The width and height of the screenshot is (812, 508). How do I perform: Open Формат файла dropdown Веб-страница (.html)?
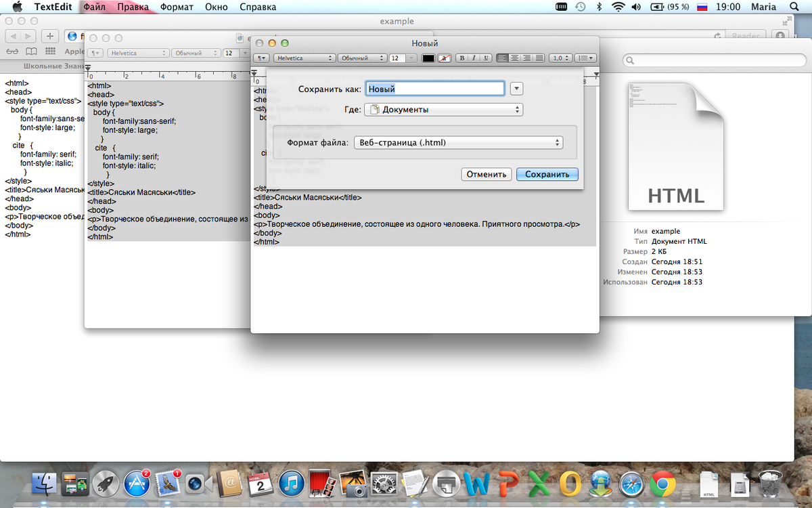click(x=458, y=143)
